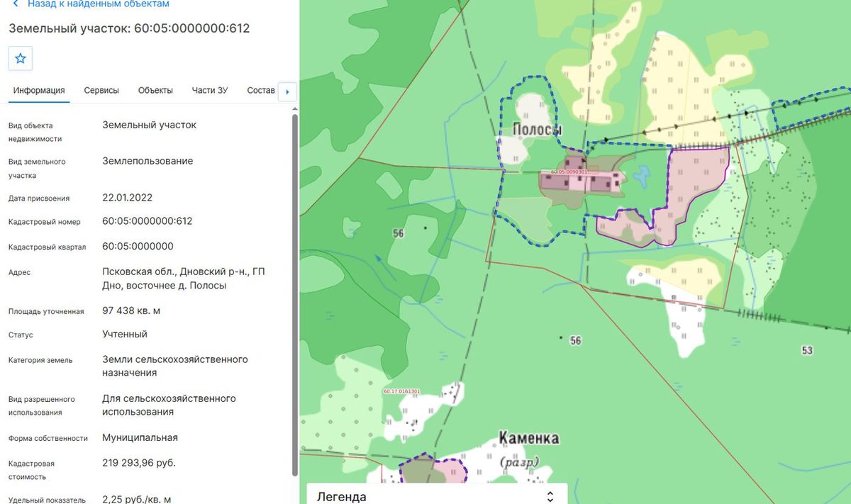Viewport: 851px width, 504px height.
Task: Expand the Легенда map legend panel
Action: click(437, 495)
